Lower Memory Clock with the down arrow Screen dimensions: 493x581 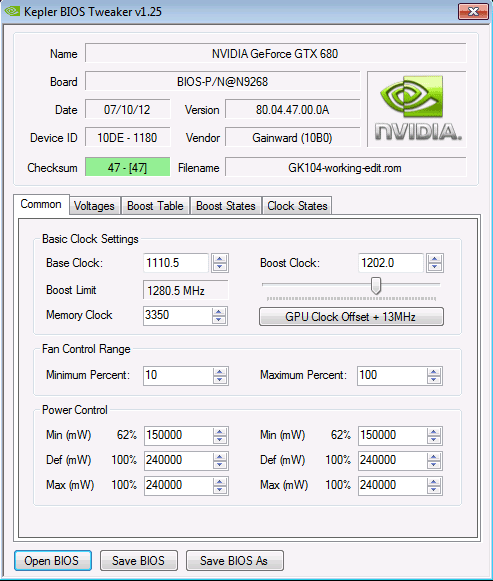[219, 320]
